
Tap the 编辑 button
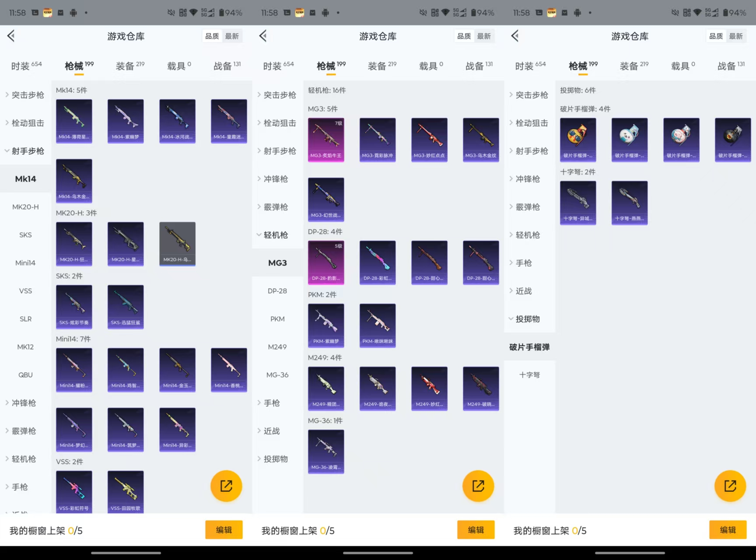(224, 530)
